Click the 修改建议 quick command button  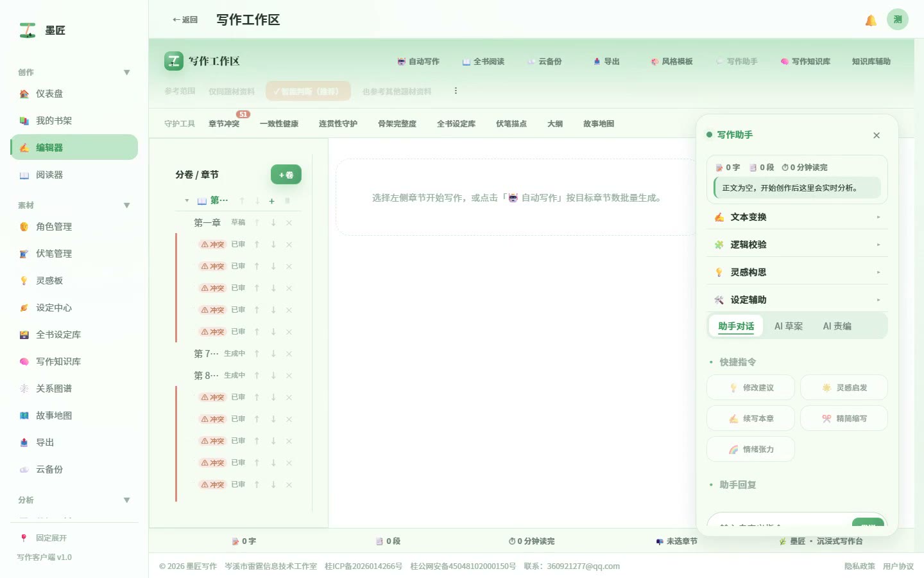coord(751,388)
